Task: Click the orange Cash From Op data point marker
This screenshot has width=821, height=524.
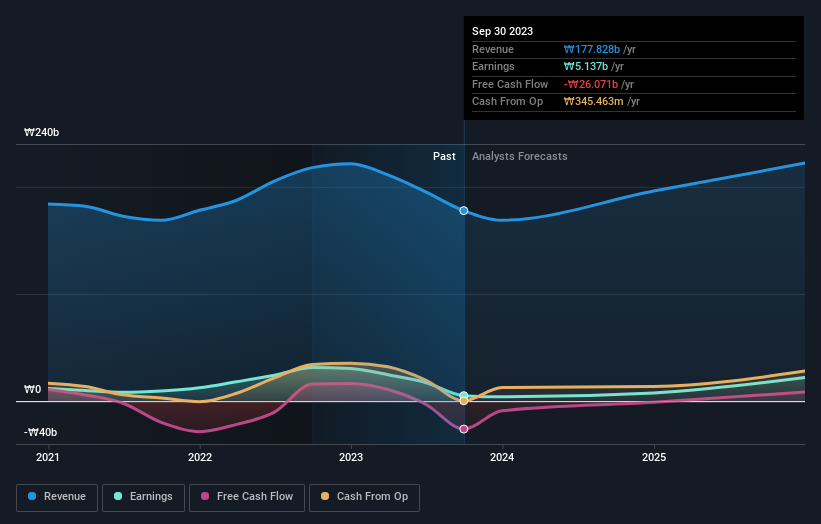Action: pyautogui.click(x=464, y=401)
